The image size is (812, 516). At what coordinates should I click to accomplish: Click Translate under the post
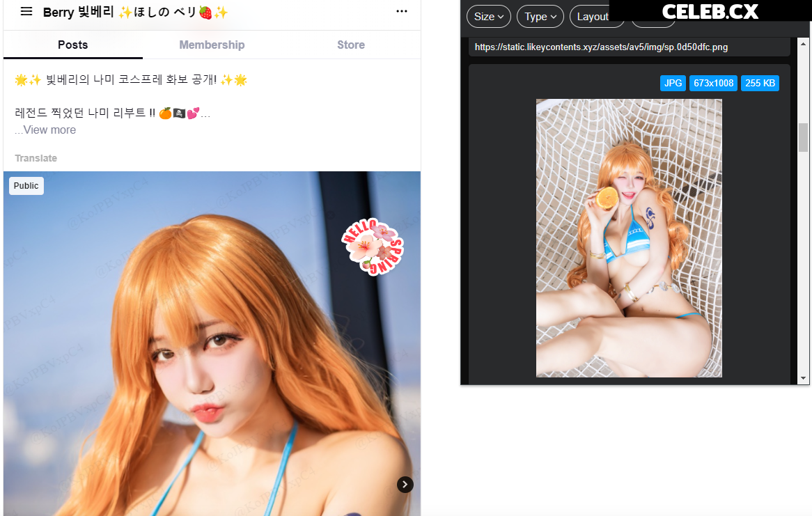pos(36,158)
